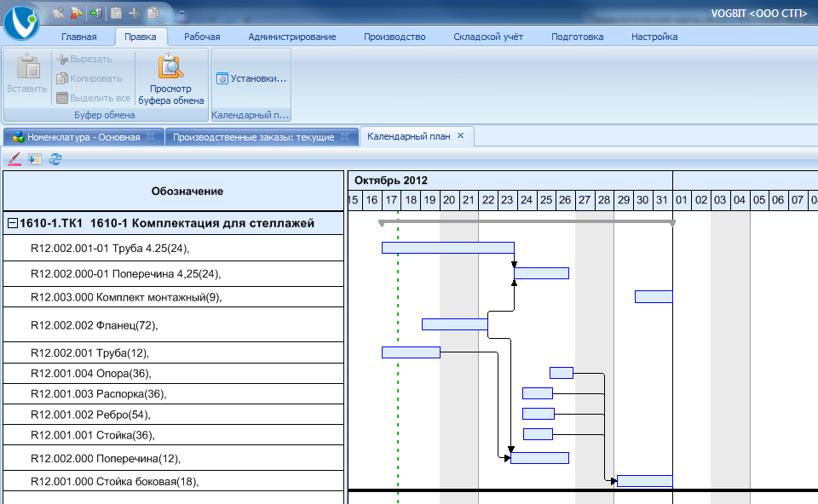The height and width of the screenshot is (504, 818).
Task: Switch to the Главная ribbon tab
Action: (78, 37)
